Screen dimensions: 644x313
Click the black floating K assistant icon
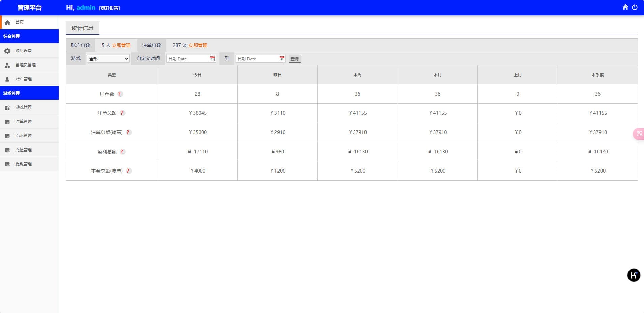click(x=634, y=275)
